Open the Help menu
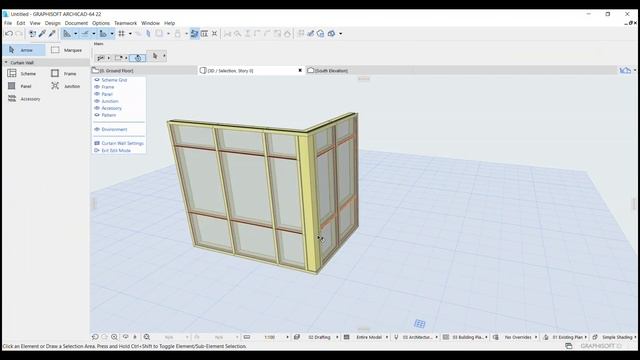The width and height of the screenshot is (640, 360). [169, 23]
